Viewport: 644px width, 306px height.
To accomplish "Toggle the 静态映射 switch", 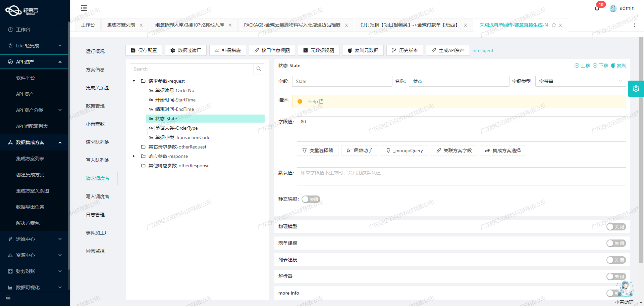I will click(x=311, y=199).
